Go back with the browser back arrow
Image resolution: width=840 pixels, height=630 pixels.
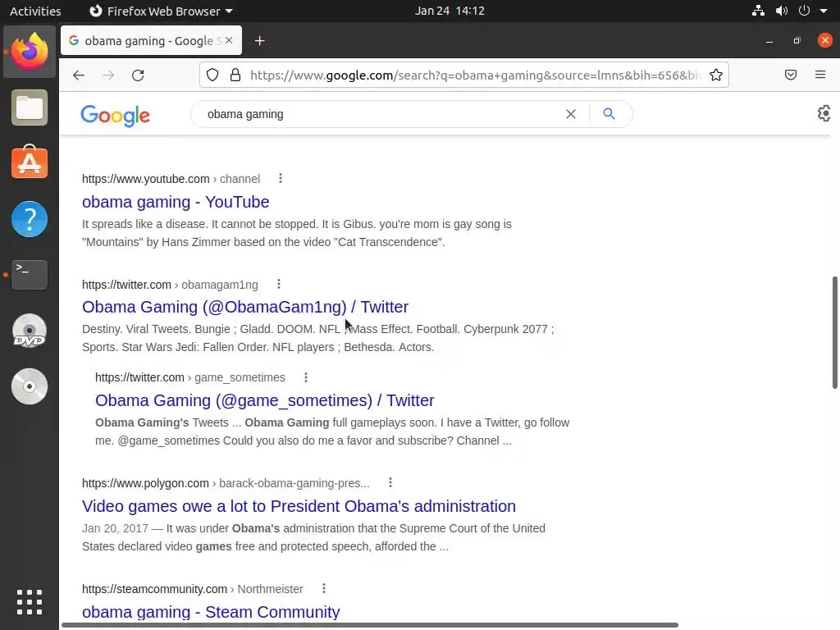coord(79,75)
